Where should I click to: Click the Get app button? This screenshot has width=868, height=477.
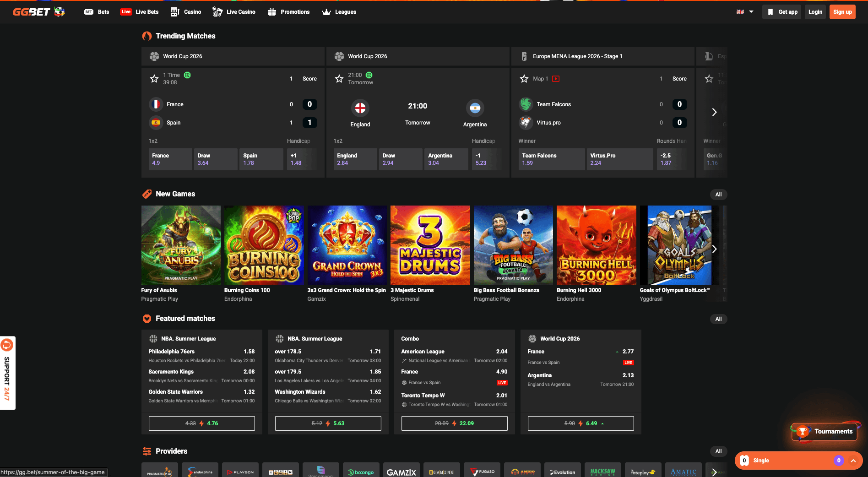tap(782, 12)
